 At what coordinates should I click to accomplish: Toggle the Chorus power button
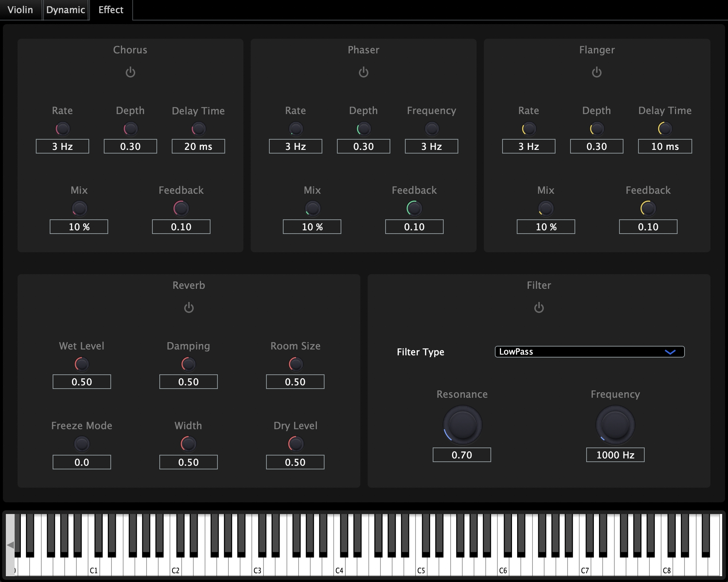point(130,72)
